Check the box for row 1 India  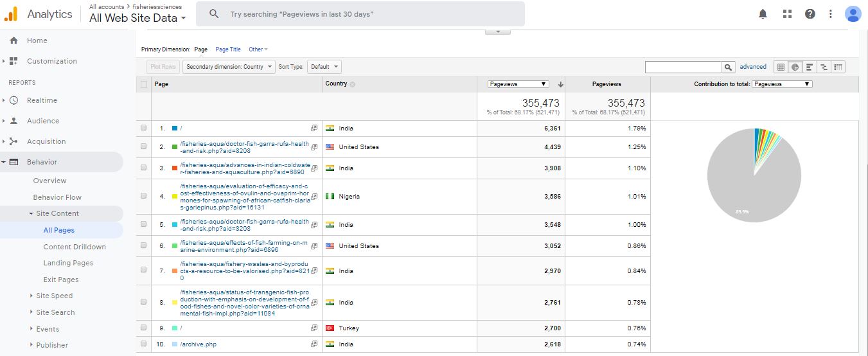click(x=144, y=129)
